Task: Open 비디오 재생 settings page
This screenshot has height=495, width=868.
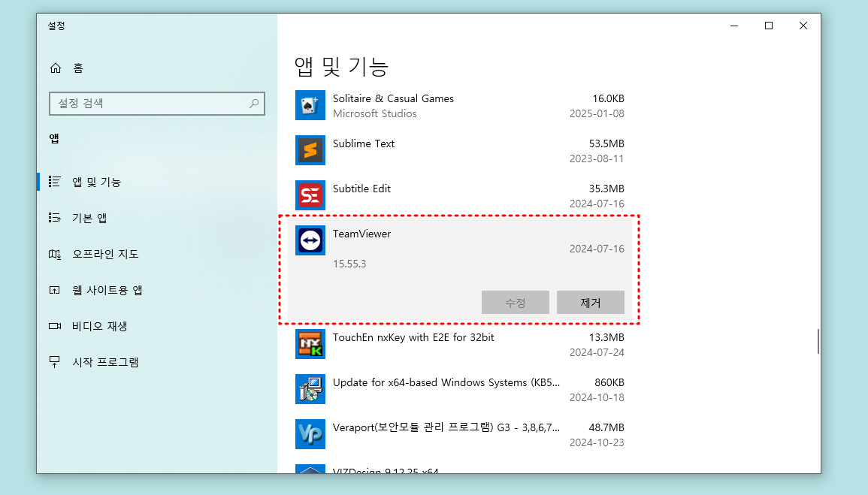Action: (100, 326)
